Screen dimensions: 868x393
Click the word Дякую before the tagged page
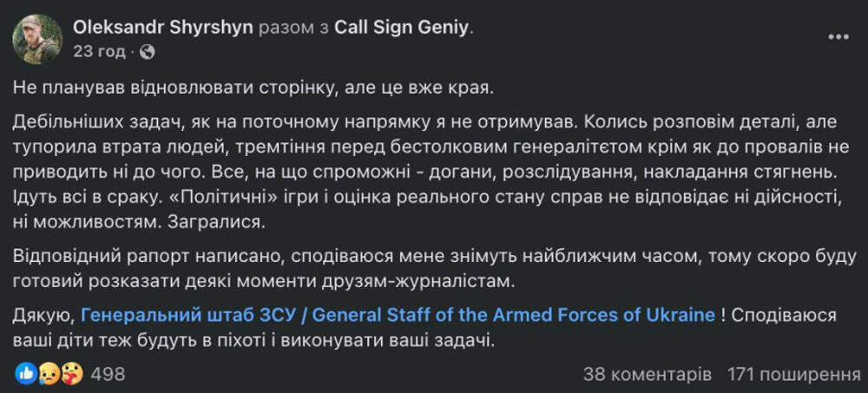click(42, 316)
